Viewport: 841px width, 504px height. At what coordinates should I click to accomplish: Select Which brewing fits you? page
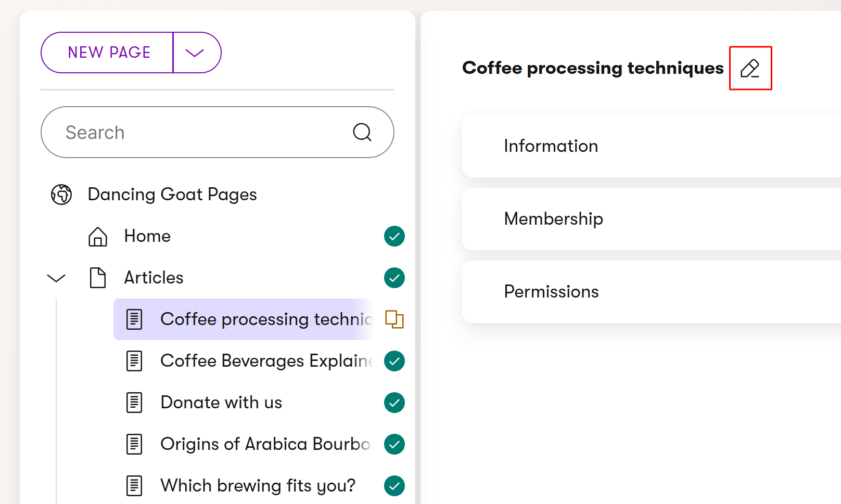click(x=258, y=486)
